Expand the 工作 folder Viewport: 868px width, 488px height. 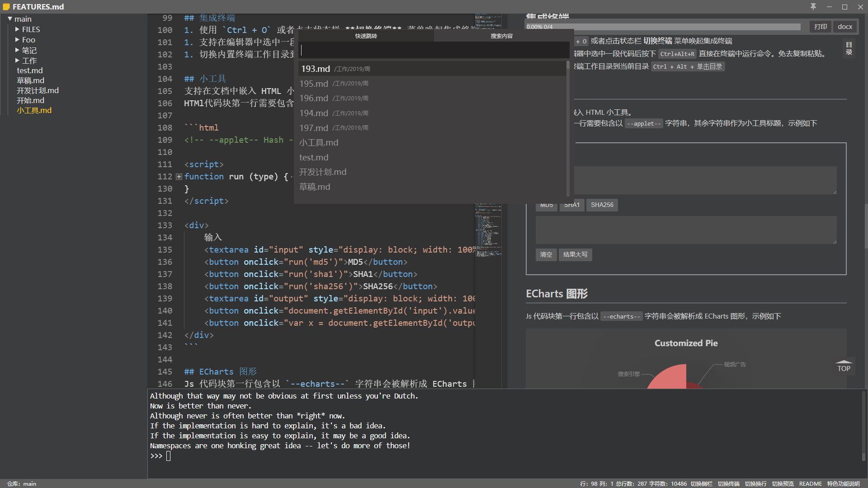[17, 61]
